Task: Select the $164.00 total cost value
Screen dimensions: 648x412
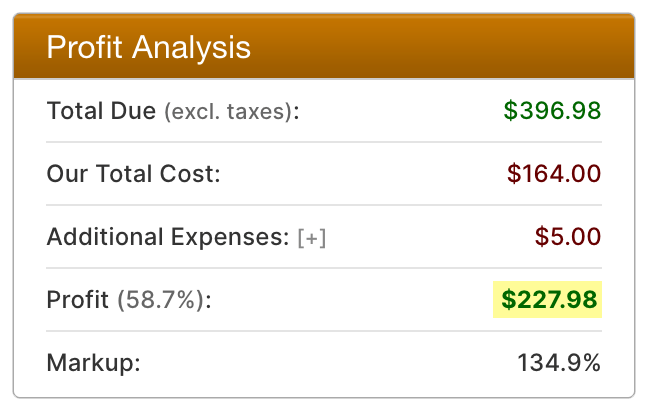Action: point(553,174)
